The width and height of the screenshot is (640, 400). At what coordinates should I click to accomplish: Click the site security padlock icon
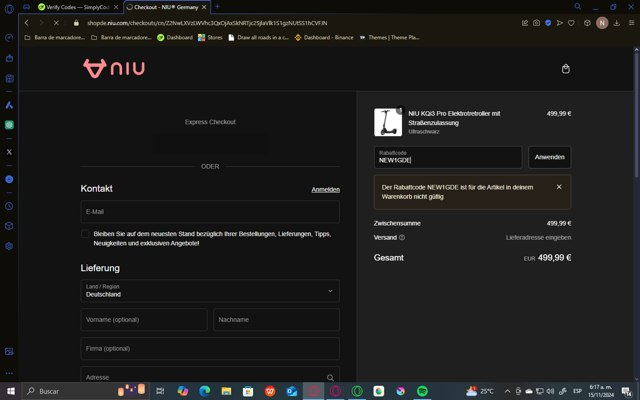pyautogui.click(x=76, y=23)
